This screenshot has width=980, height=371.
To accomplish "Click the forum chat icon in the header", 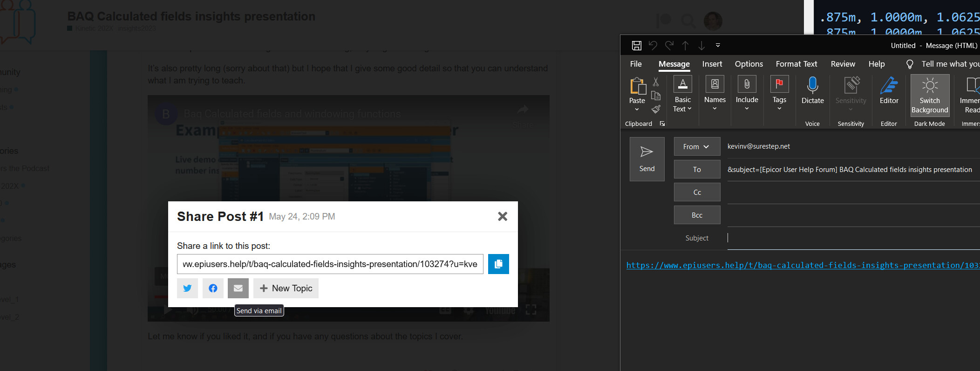I will pyautogui.click(x=663, y=21).
